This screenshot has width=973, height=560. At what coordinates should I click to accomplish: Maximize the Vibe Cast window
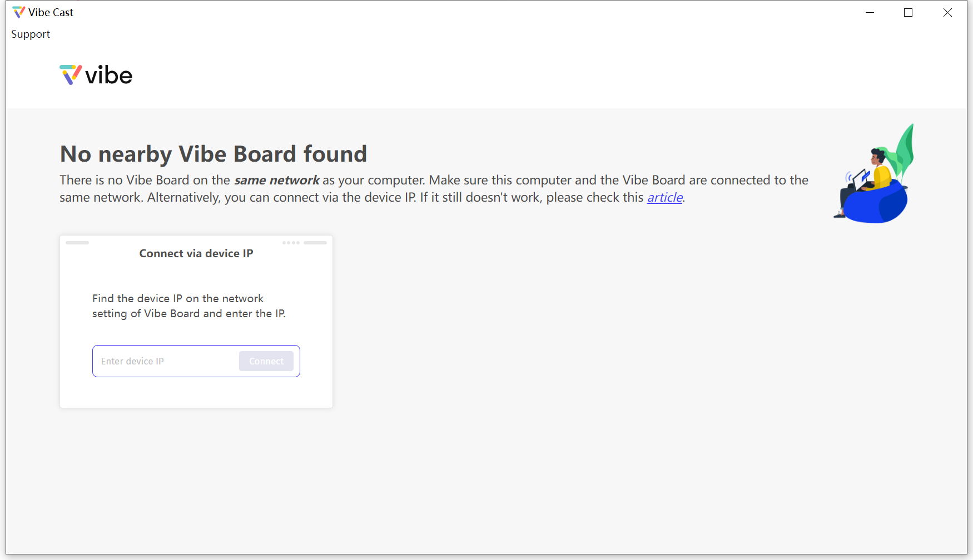pos(909,12)
